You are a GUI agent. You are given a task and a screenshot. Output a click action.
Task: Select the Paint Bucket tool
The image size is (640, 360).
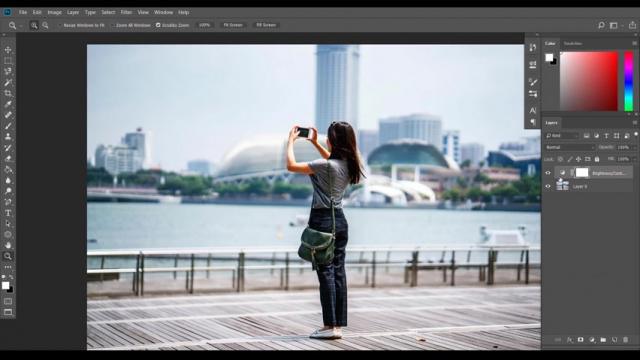[8, 169]
